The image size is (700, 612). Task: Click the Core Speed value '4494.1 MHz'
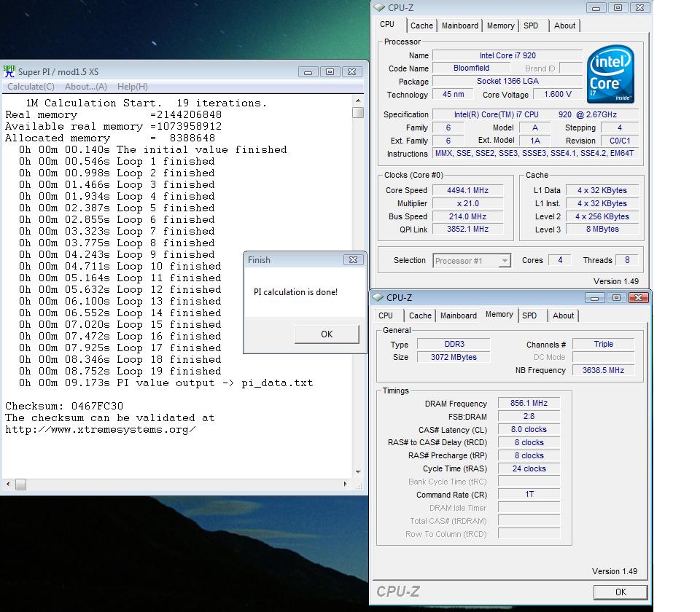coord(468,190)
